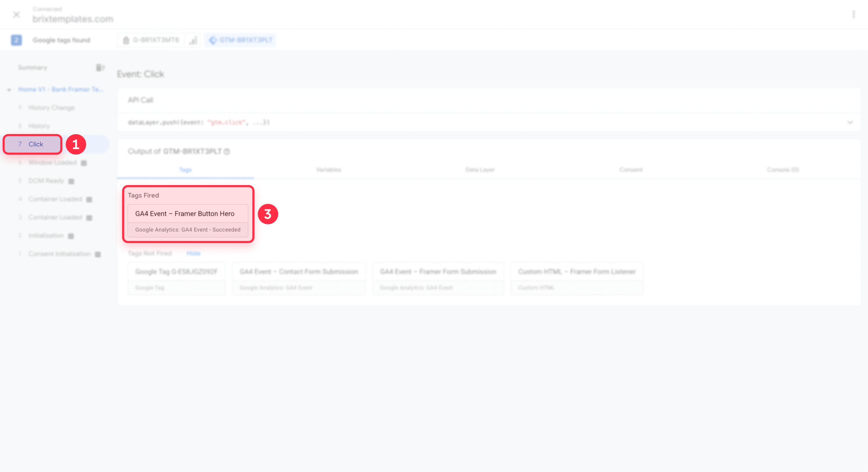Click the Google tags found label
Image resolution: width=868 pixels, height=472 pixels.
tap(61, 40)
